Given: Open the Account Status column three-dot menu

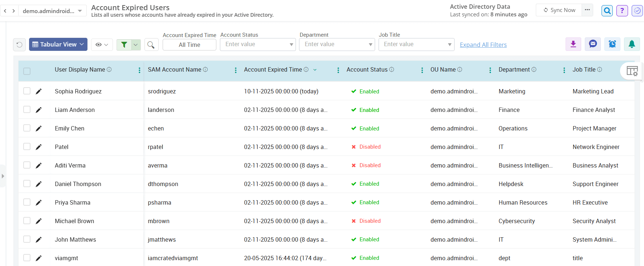Looking at the screenshot, I should (x=422, y=70).
